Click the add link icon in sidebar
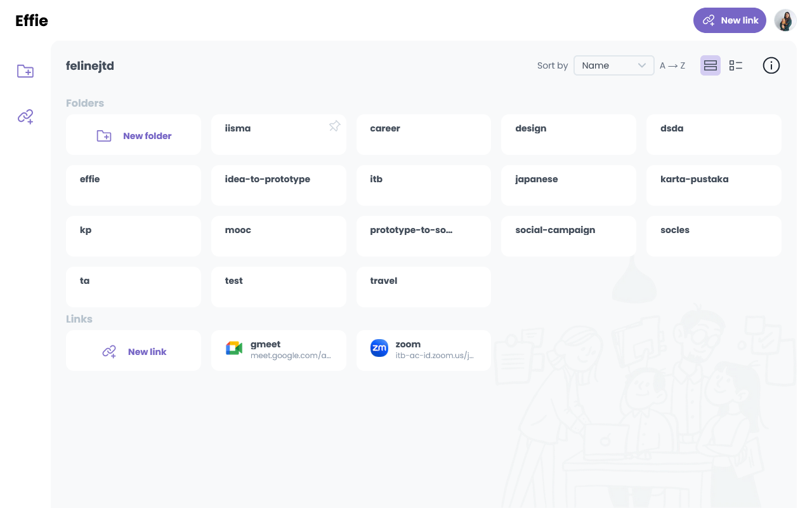 [25, 116]
